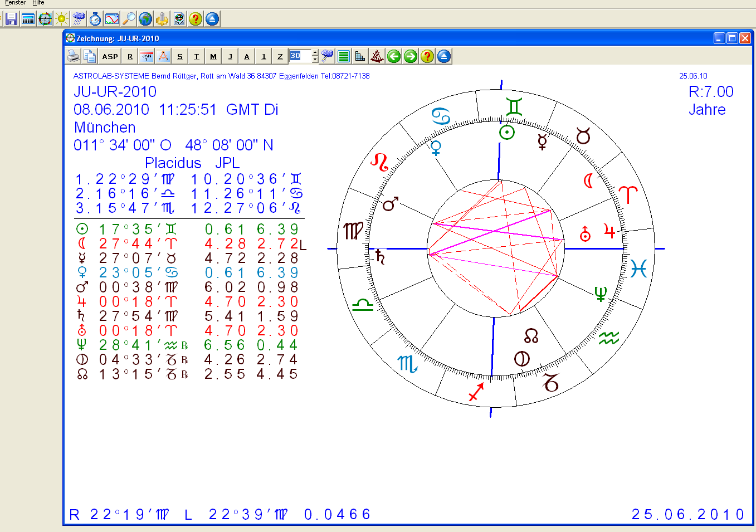This screenshot has width=756, height=532.
Task: Click the help question mark in drawing toolbar
Action: tap(427, 56)
